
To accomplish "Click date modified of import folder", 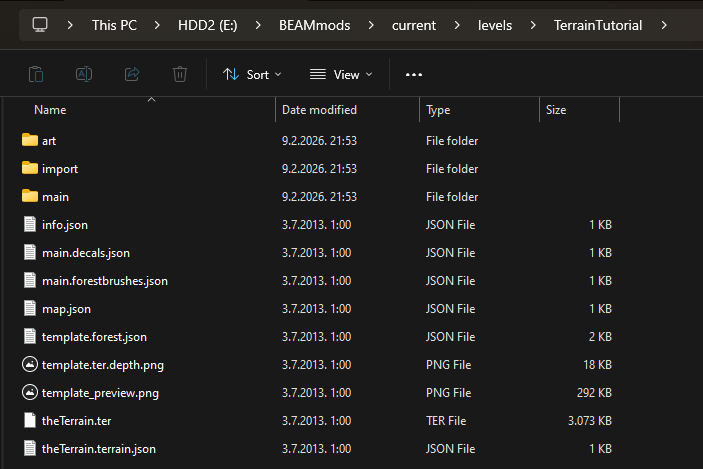I will [x=319, y=169].
